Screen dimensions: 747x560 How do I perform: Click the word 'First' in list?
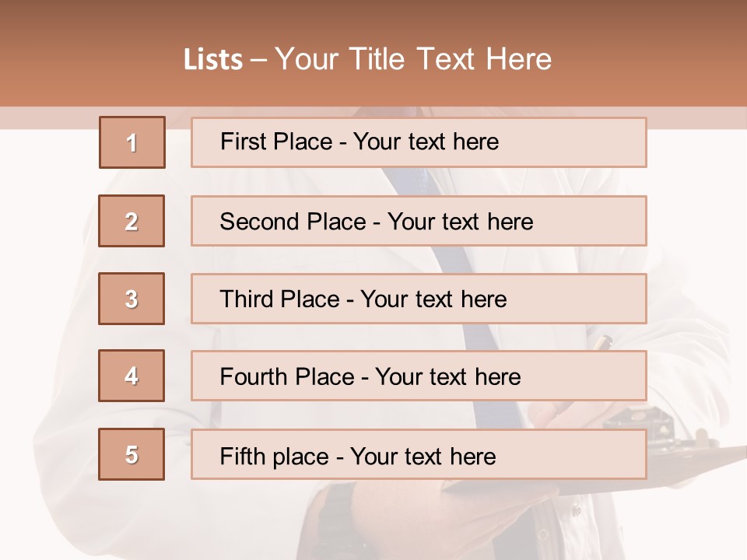241,142
